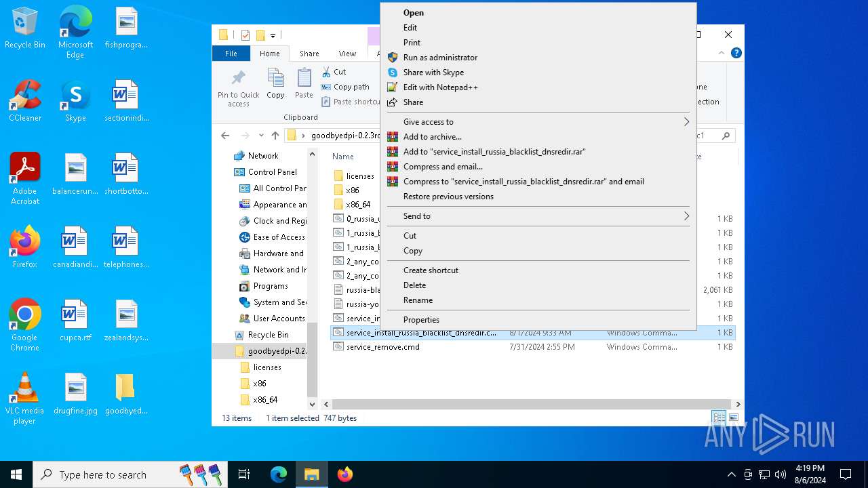This screenshot has width=868, height=488.
Task: Switch to Details view icon
Action: pyautogui.click(x=718, y=418)
